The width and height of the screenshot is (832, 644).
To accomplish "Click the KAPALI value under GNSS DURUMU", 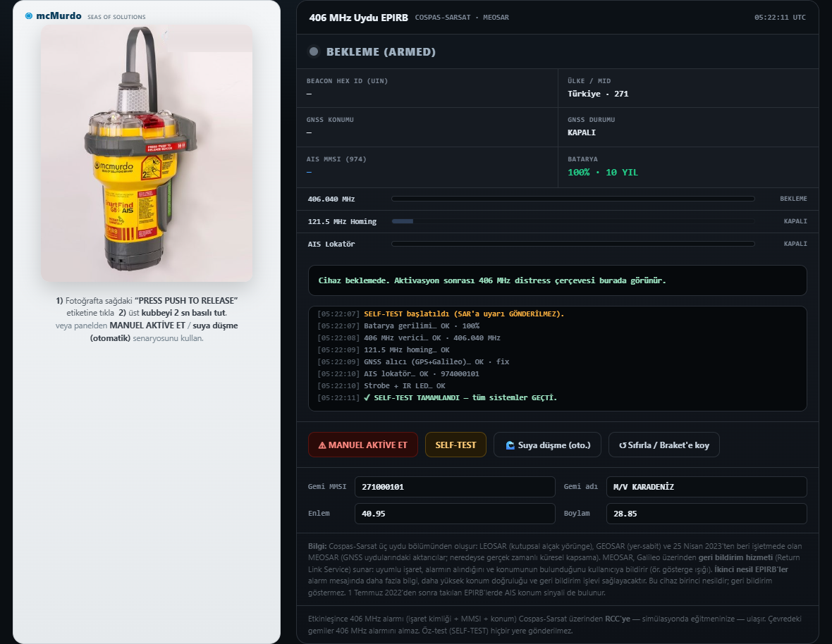I will pos(582,132).
